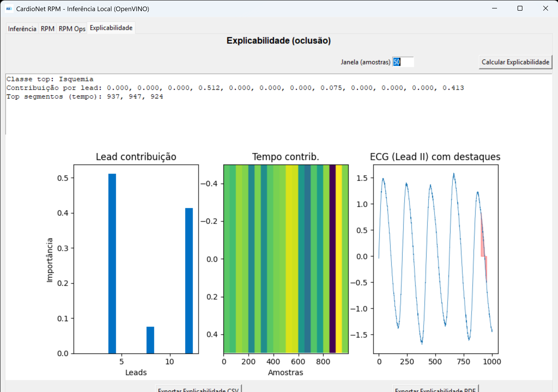Click the rightmost blue bar for lead 12

pos(189,280)
